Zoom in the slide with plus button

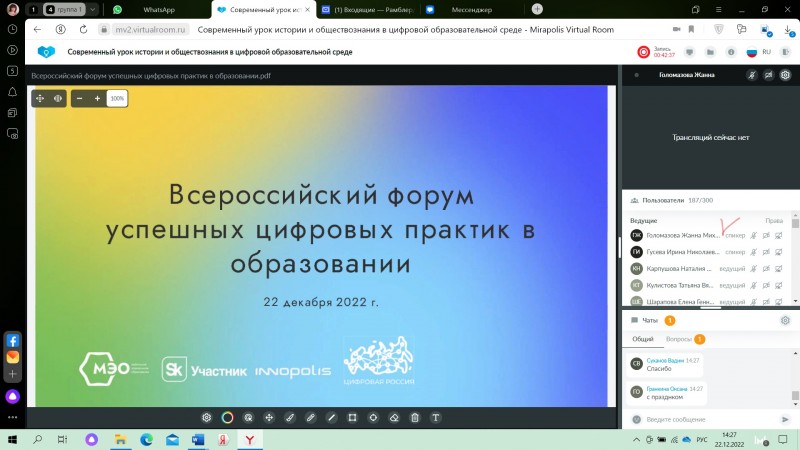pyautogui.click(x=97, y=98)
